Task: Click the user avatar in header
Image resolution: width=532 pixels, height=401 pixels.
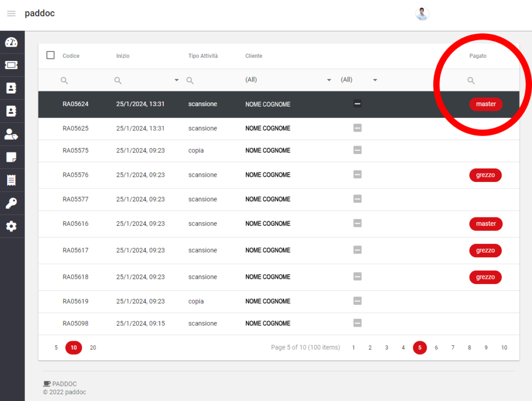Action: point(422,14)
